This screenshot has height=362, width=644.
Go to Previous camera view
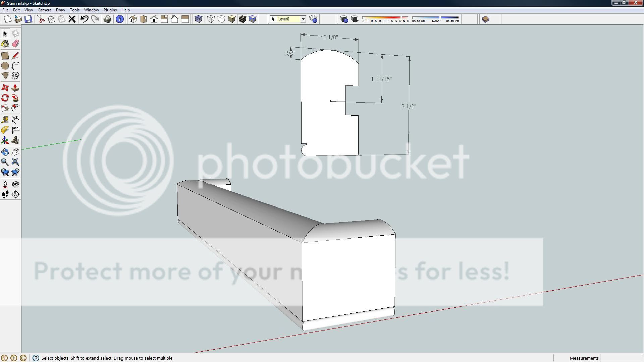tap(5, 172)
